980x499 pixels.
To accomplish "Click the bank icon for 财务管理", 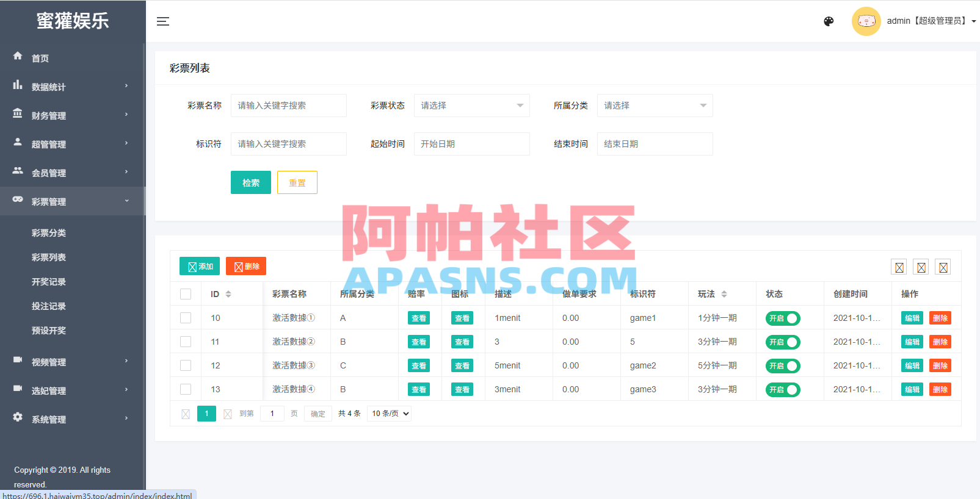I will (x=18, y=113).
